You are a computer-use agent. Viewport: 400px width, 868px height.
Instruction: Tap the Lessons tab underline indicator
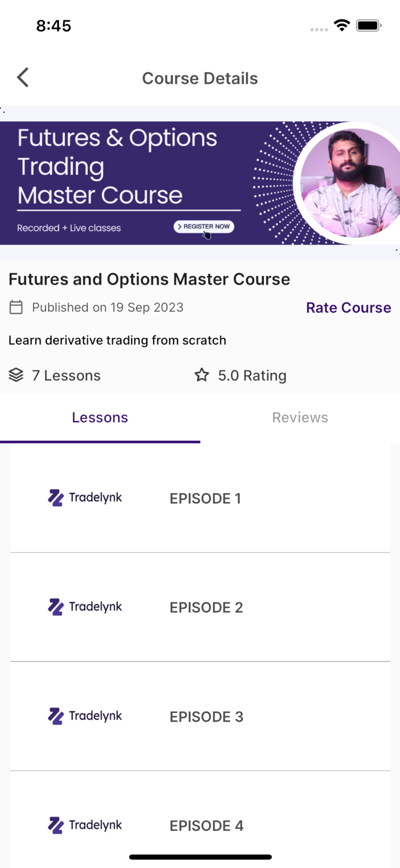100,442
